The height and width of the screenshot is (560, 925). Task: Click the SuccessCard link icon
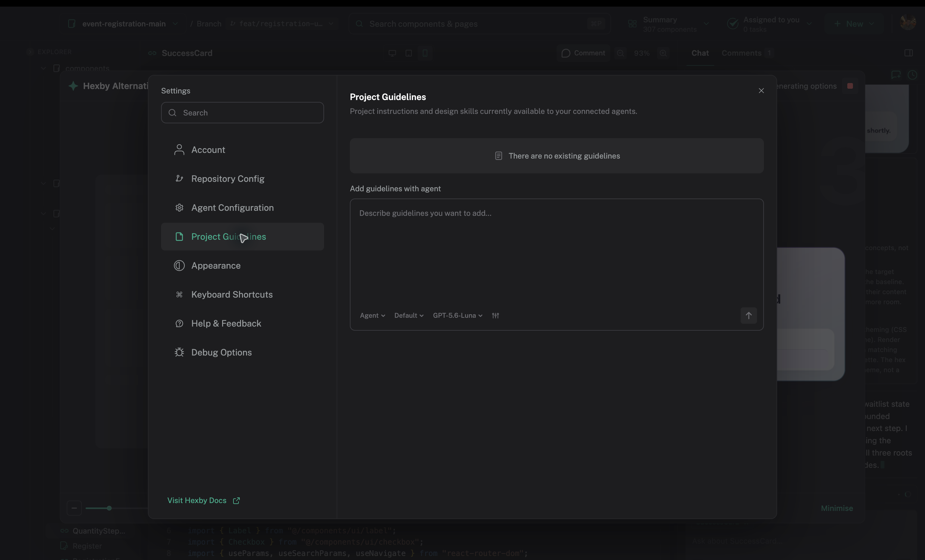tap(152, 53)
